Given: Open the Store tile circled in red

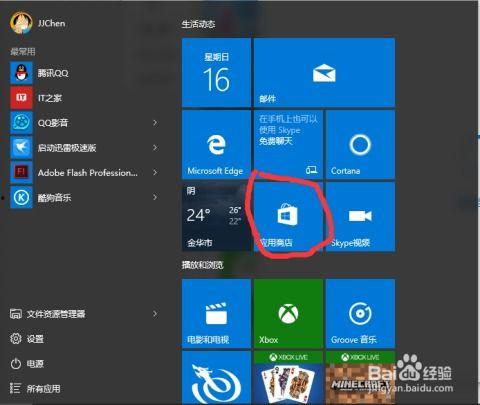Looking at the screenshot, I should click(x=288, y=216).
